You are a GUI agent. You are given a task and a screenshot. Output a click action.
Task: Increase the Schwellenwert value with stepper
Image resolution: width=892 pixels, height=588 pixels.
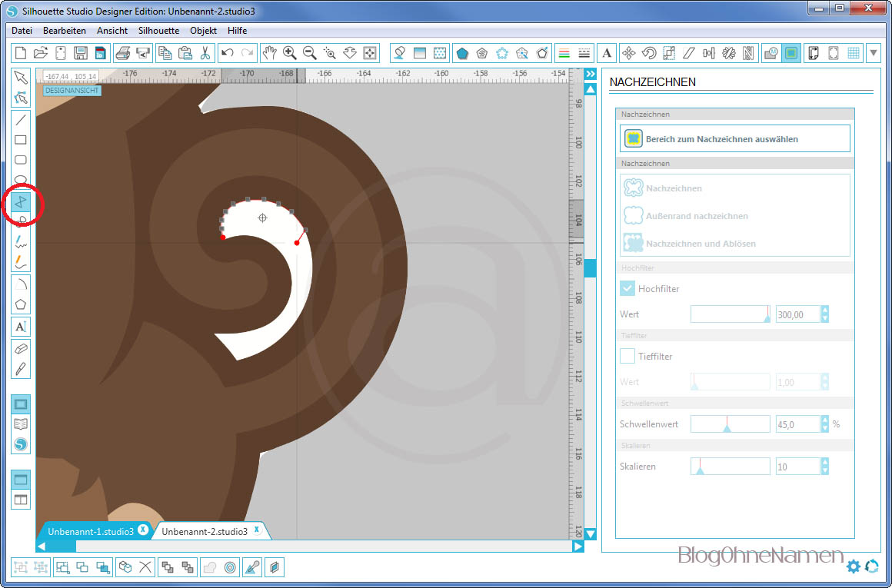click(x=825, y=420)
